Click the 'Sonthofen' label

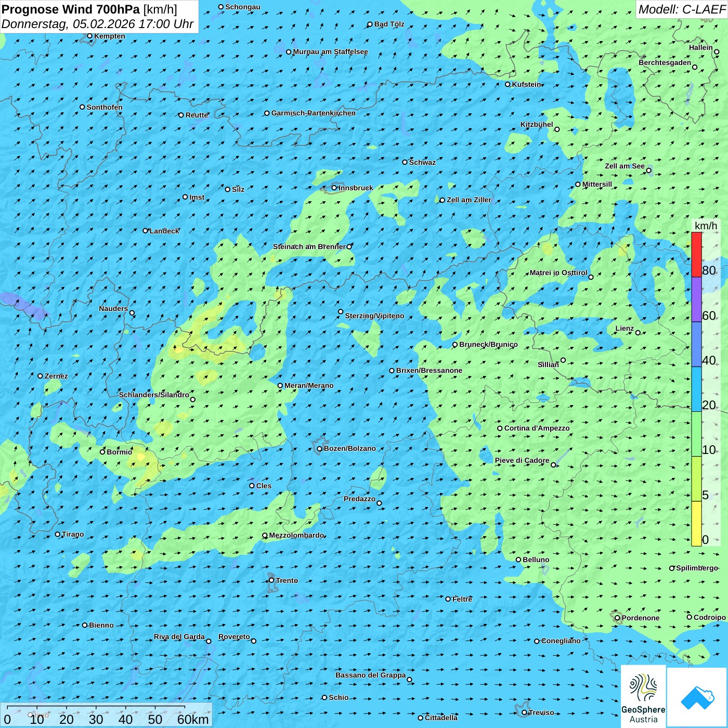click(x=105, y=107)
